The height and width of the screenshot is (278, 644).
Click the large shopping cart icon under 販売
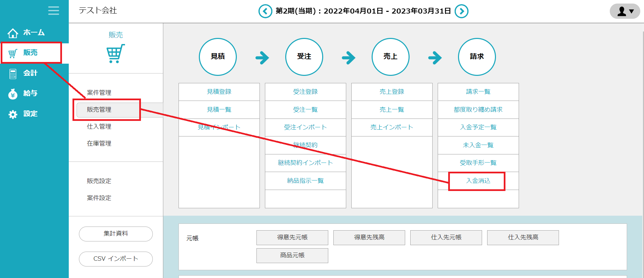(116, 54)
